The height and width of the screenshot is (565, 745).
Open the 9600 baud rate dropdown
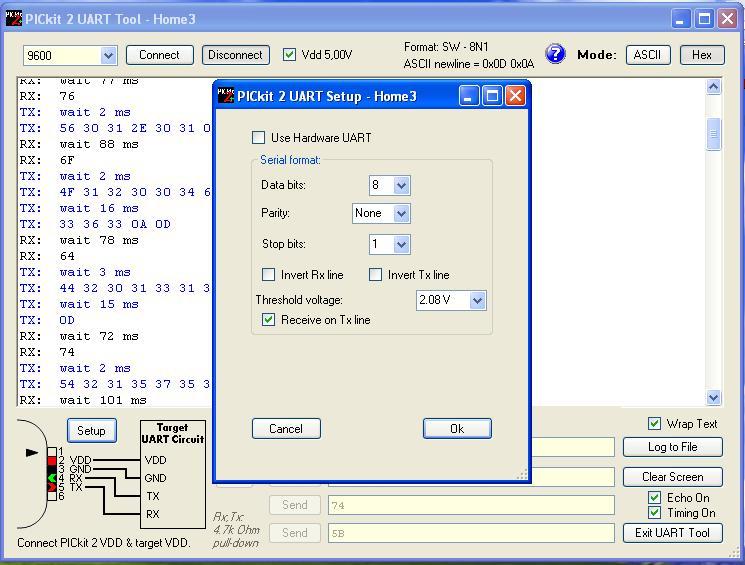(x=108, y=56)
